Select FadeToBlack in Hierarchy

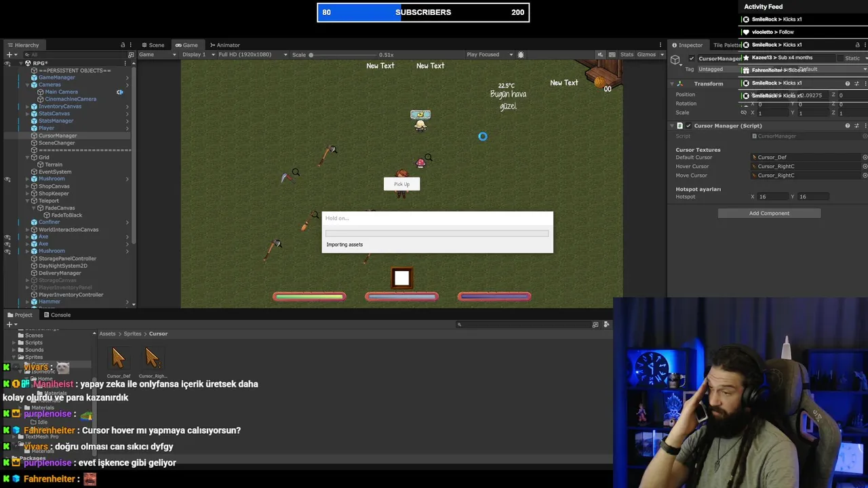click(66, 215)
